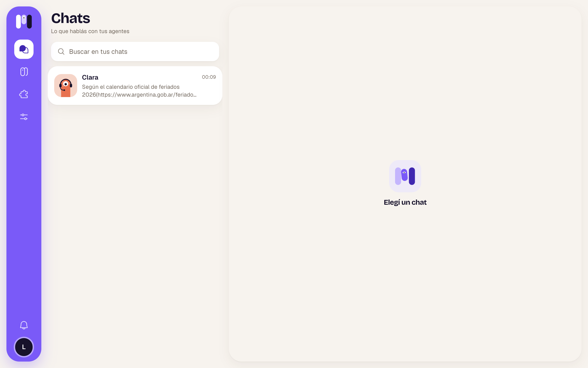Open notifications bell in sidebar
This screenshot has height=368, width=588.
pos(24,325)
